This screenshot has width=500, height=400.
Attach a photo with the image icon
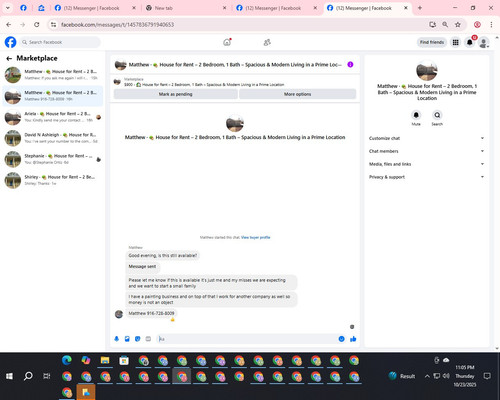pos(127,339)
